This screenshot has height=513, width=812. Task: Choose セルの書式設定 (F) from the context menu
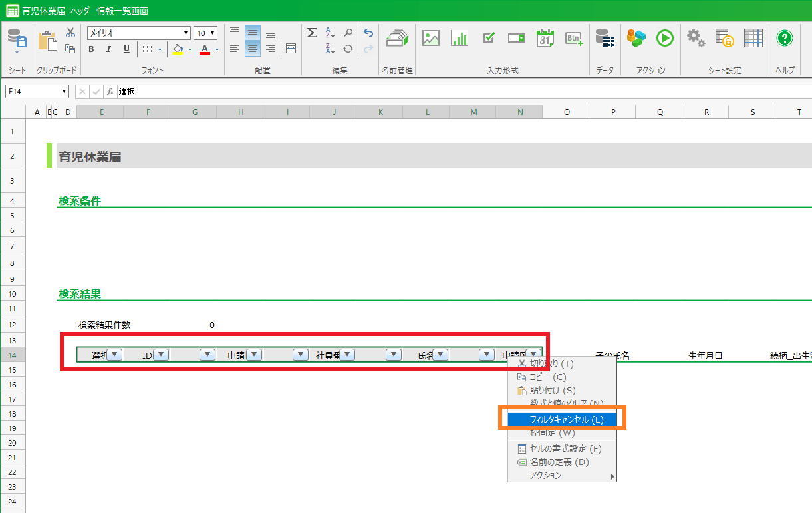point(565,448)
